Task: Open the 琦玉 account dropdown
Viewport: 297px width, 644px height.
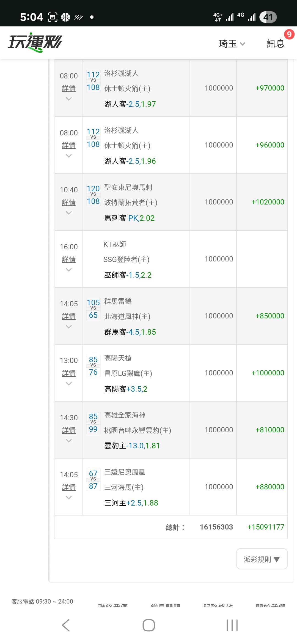Action: 232,43
